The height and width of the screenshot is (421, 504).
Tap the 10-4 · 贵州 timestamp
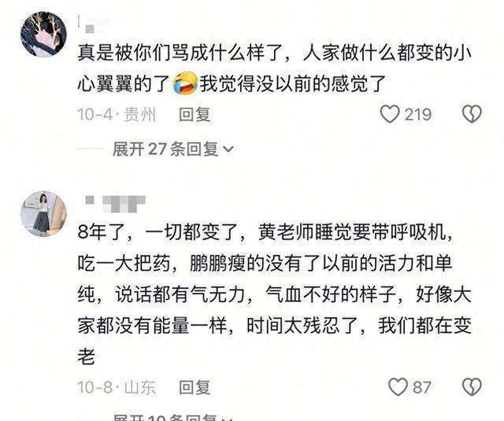(117, 115)
